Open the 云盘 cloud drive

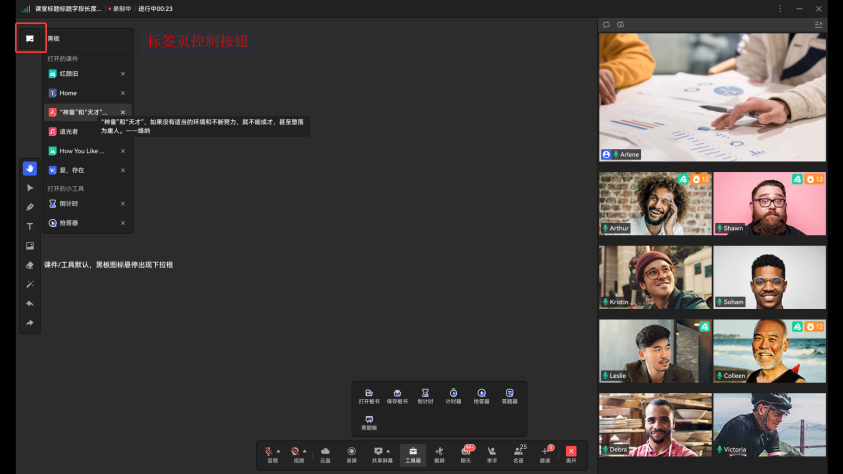pyautogui.click(x=325, y=455)
